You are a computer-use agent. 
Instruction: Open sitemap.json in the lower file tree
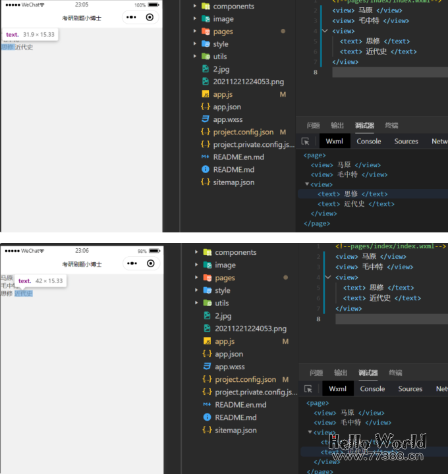(x=235, y=430)
